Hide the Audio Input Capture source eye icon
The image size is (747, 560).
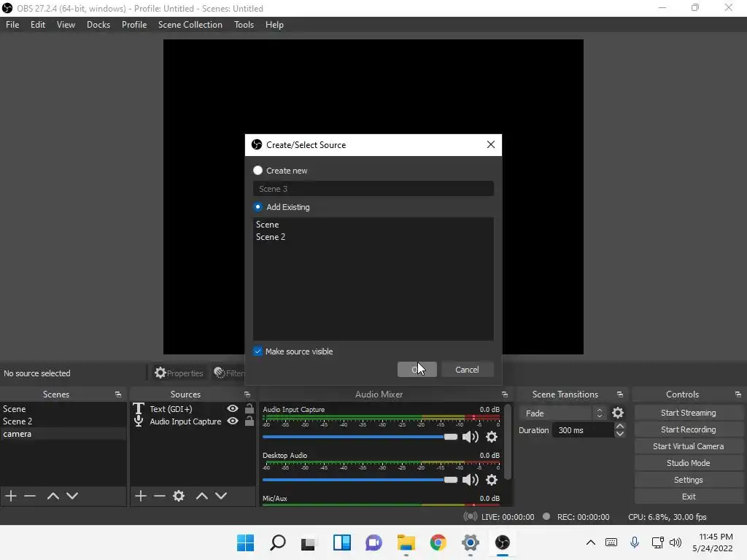pos(233,421)
